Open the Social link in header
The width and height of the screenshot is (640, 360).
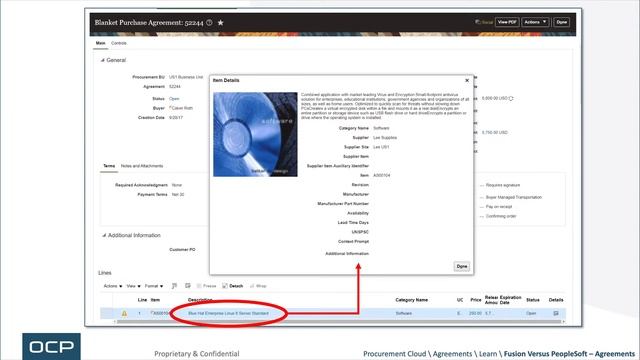point(484,22)
